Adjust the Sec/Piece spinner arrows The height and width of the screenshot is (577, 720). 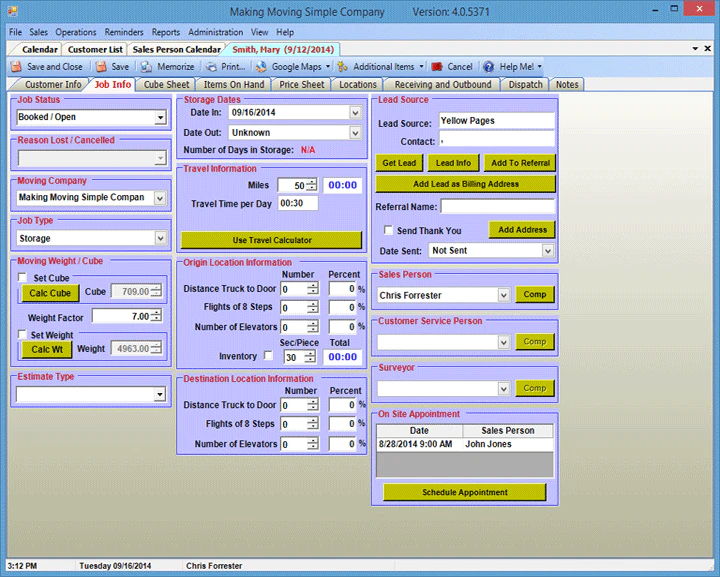[x=310, y=357]
